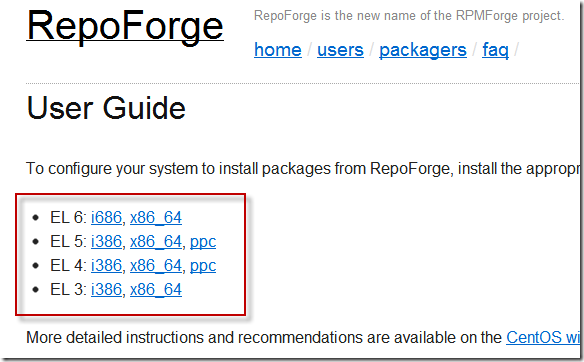Open the packagers navigation link
This screenshot has height=362, width=584.
coord(423,50)
